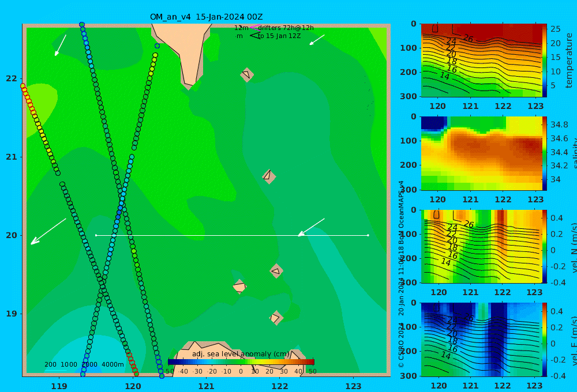
Task: Click the east endpoint of the white transect line
Action: coord(368,235)
